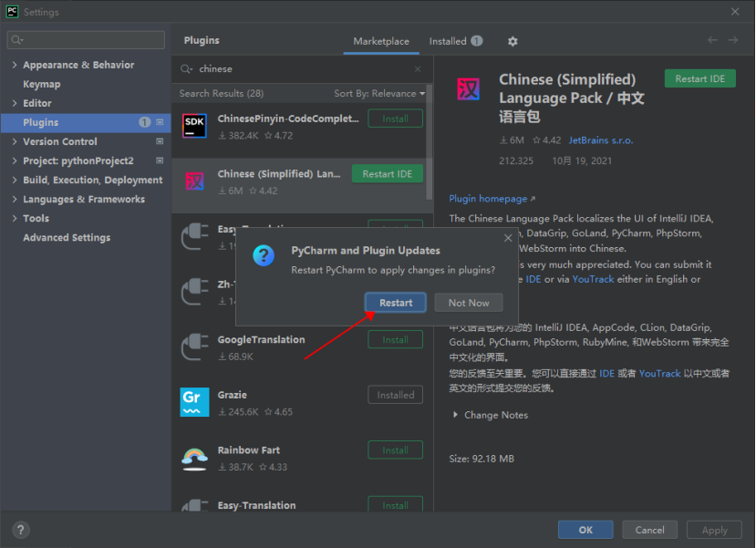
Task: Click the Plugins row project-level icon
Action: 160,122
